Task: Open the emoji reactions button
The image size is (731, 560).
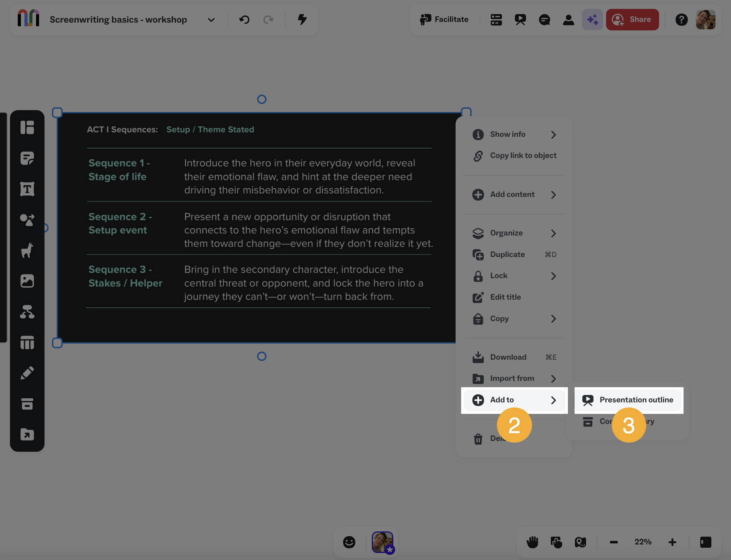Action: (349, 542)
